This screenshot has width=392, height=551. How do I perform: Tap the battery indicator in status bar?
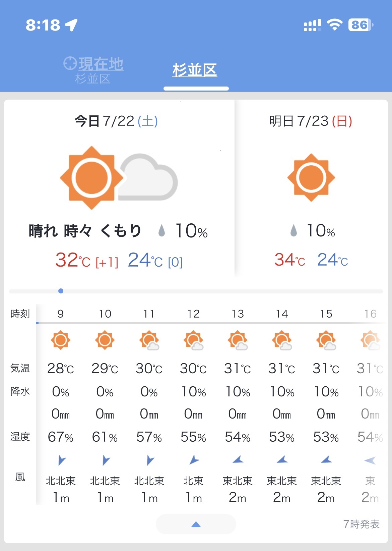coord(361,25)
